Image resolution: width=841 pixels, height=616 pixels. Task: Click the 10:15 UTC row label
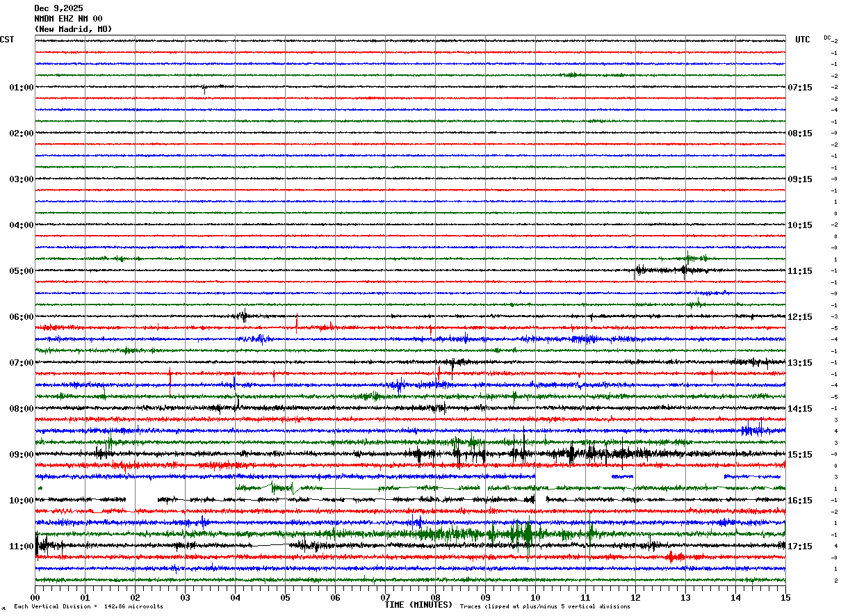800,225
